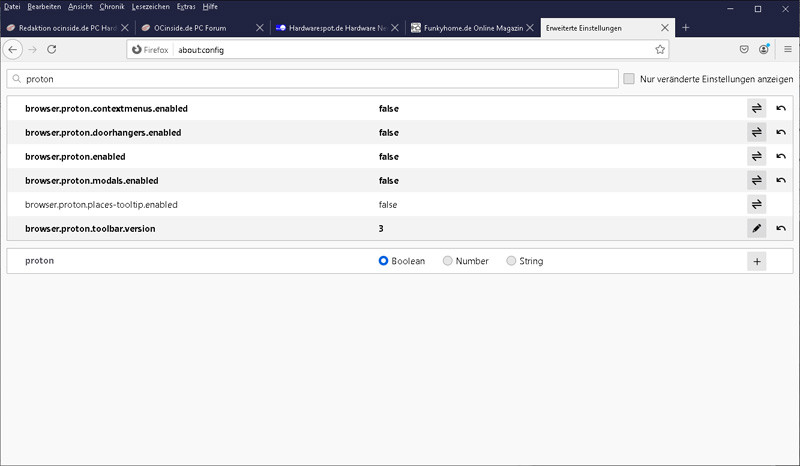The width and height of the screenshot is (800, 466).
Task: Toggle browser.proton.doorhangers.enabled value
Action: (757, 132)
